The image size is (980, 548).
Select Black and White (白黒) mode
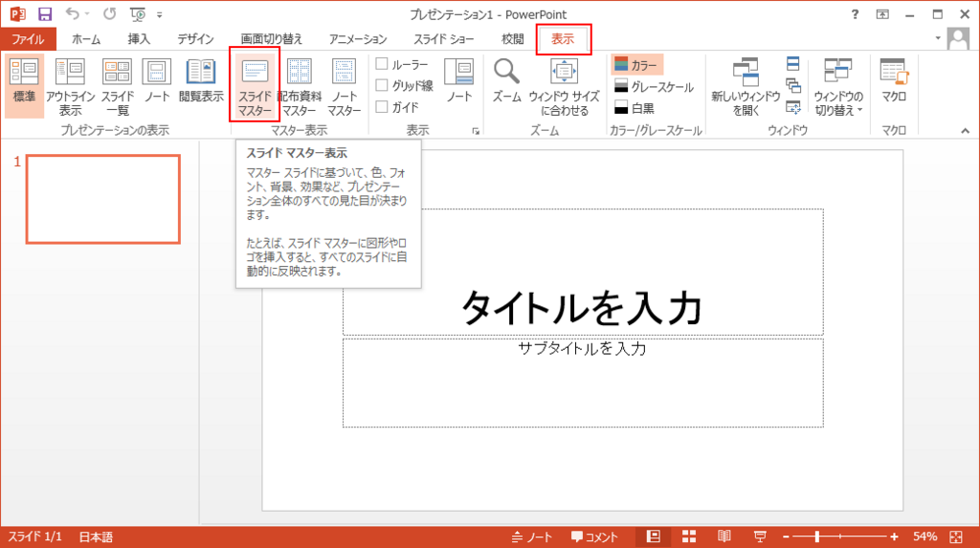635,108
